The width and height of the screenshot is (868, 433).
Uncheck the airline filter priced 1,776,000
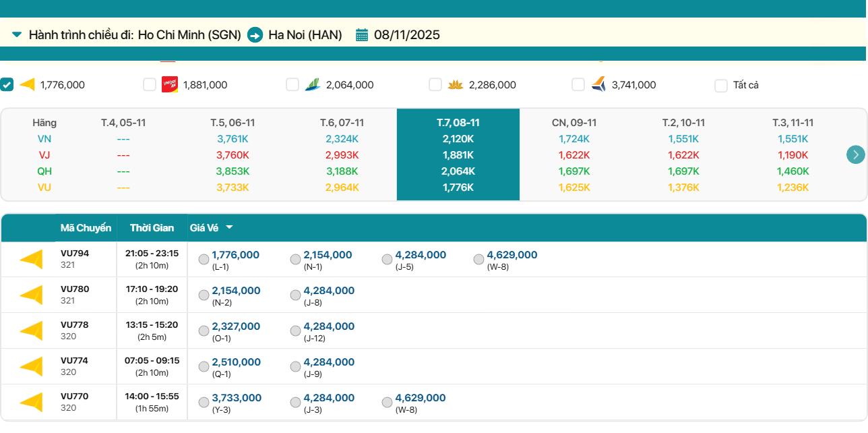tap(7, 84)
